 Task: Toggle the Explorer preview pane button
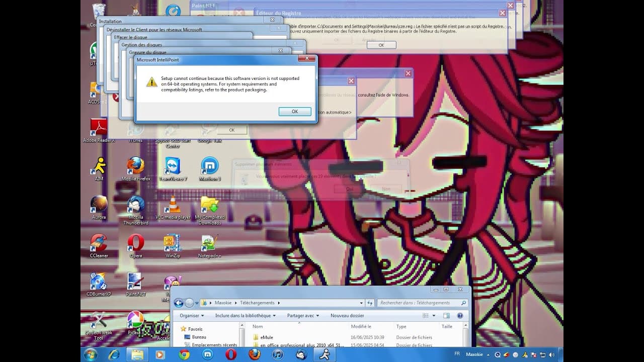(446, 316)
